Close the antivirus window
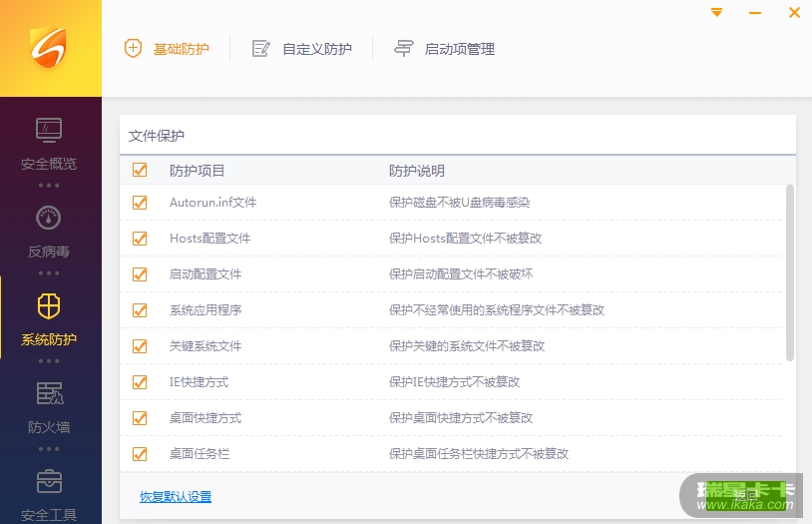 point(794,12)
